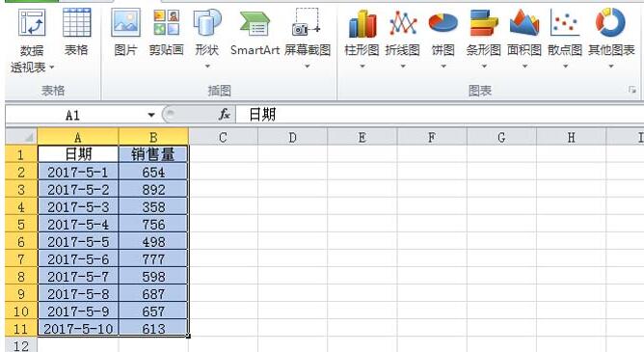Select the Other Charts (其他图表) icon
The width and height of the screenshot is (644, 352).
pos(610,22)
